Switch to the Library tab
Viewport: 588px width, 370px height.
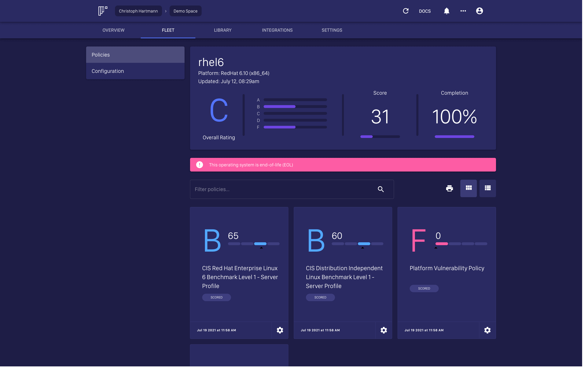[x=222, y=30]
